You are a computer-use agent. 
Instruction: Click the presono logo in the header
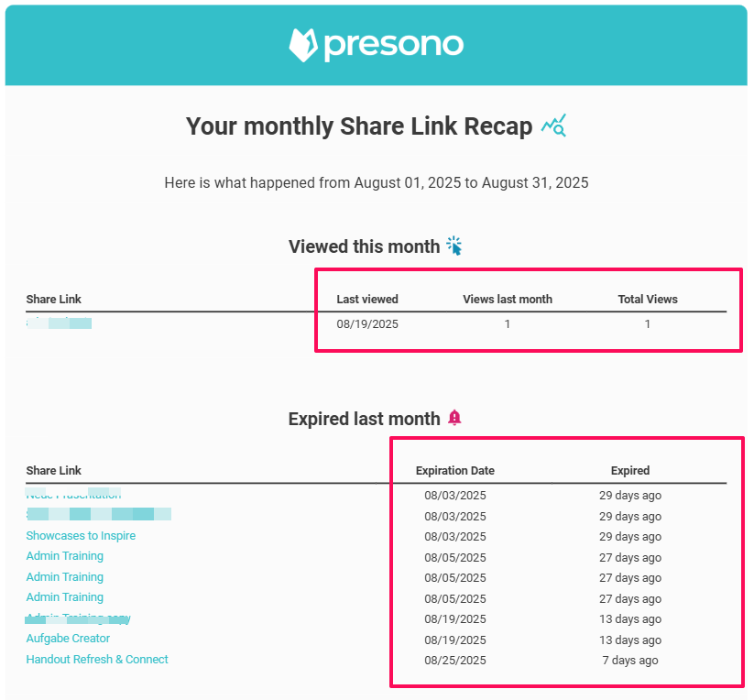pyautogui.click(x=376, y=44)
